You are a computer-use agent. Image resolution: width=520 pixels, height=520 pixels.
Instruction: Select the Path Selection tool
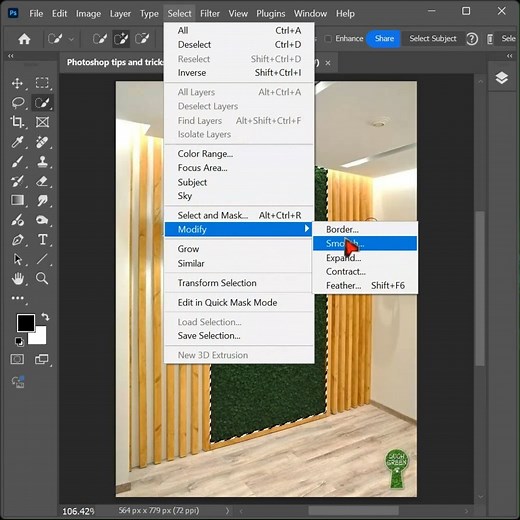(17, 259)
